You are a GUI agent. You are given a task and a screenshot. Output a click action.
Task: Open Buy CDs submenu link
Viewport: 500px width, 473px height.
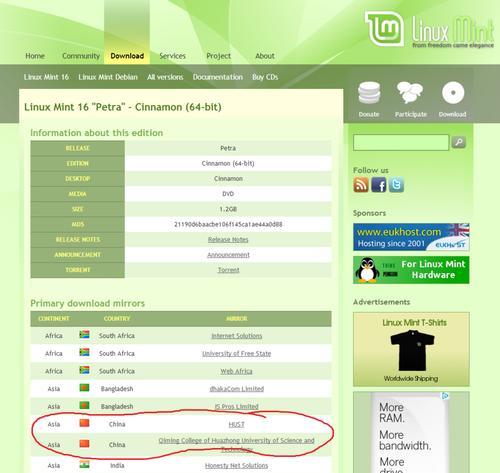click(x=265, y=77)
